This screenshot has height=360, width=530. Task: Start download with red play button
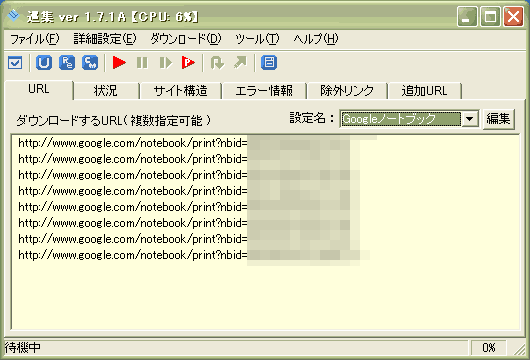pos(119,63)
